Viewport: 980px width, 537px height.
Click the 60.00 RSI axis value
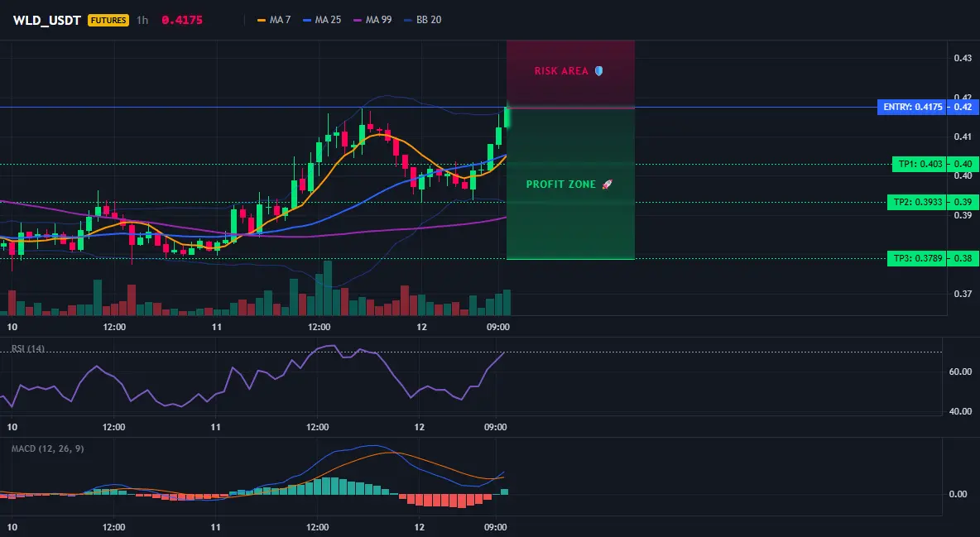(x=961, y=372)
